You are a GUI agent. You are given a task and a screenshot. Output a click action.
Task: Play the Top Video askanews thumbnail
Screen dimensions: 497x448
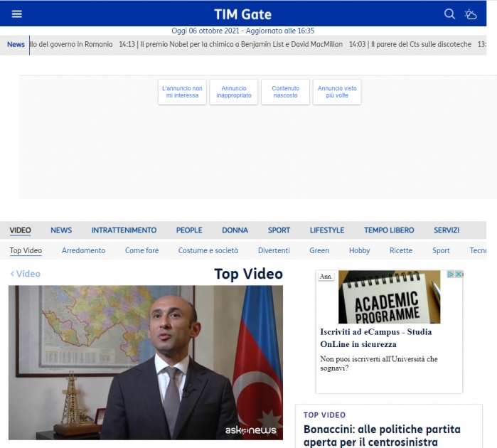(146, 363)
